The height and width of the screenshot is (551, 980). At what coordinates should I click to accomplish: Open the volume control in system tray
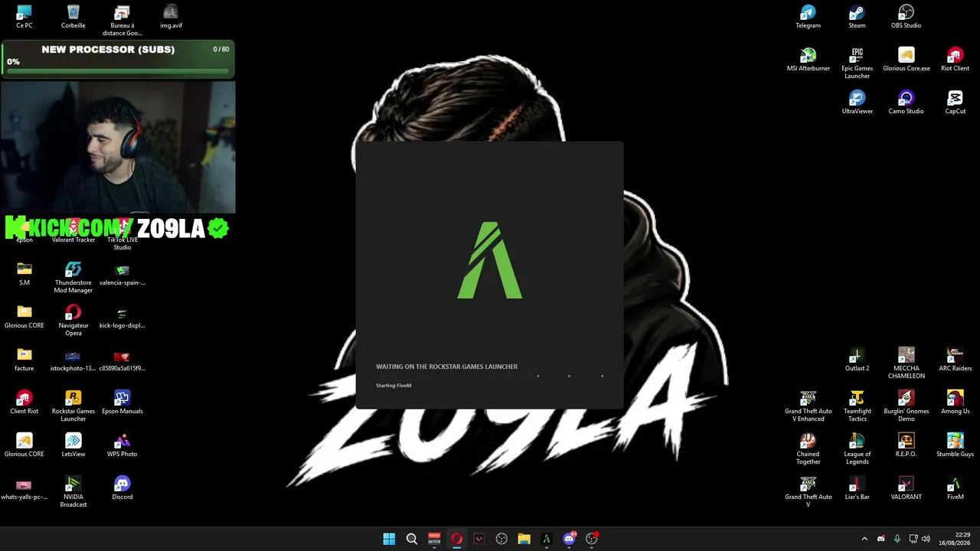(926, 539)
